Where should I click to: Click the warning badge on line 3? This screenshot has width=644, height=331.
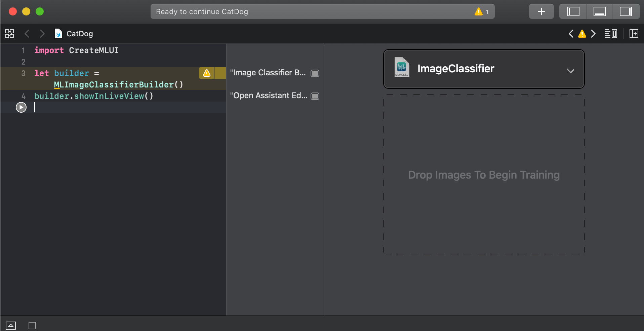206,73
